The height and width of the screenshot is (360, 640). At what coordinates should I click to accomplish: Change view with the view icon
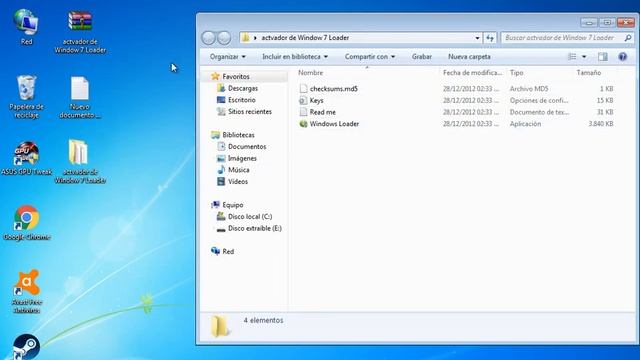(x=572, y=57)
